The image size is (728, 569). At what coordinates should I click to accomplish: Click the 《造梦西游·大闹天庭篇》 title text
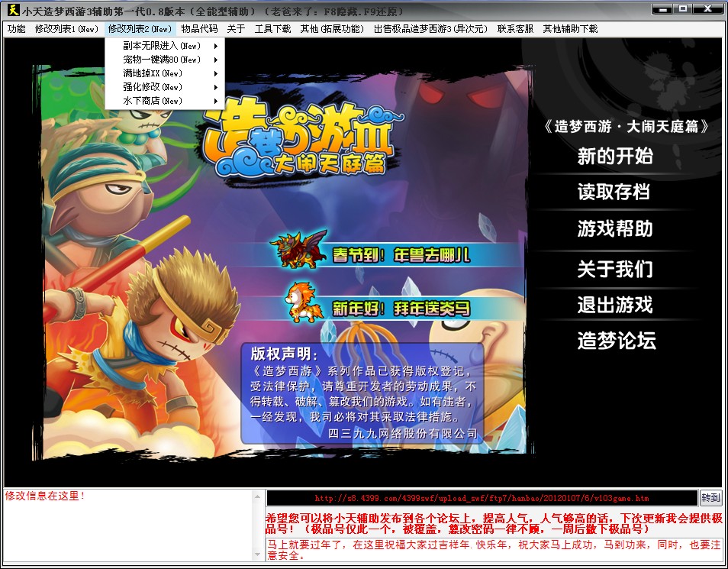point(626,127)
